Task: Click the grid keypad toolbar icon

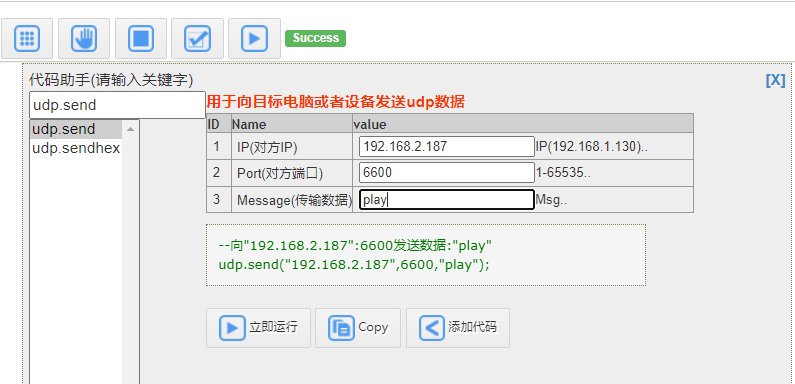Action: (27, 39)
